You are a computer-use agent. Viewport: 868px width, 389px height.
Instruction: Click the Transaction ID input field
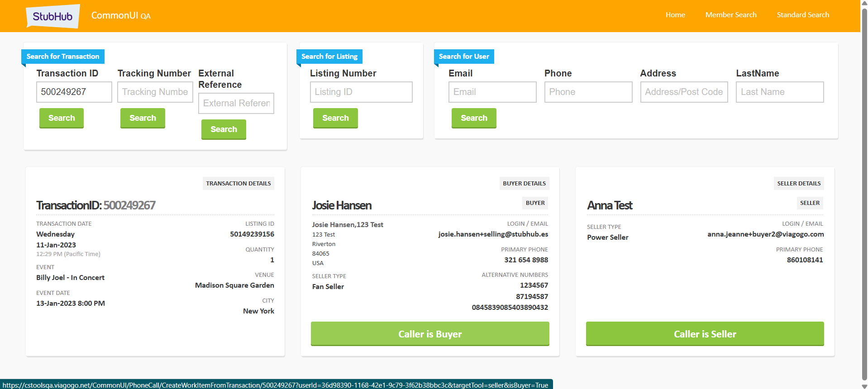click(x=74, y=92)
